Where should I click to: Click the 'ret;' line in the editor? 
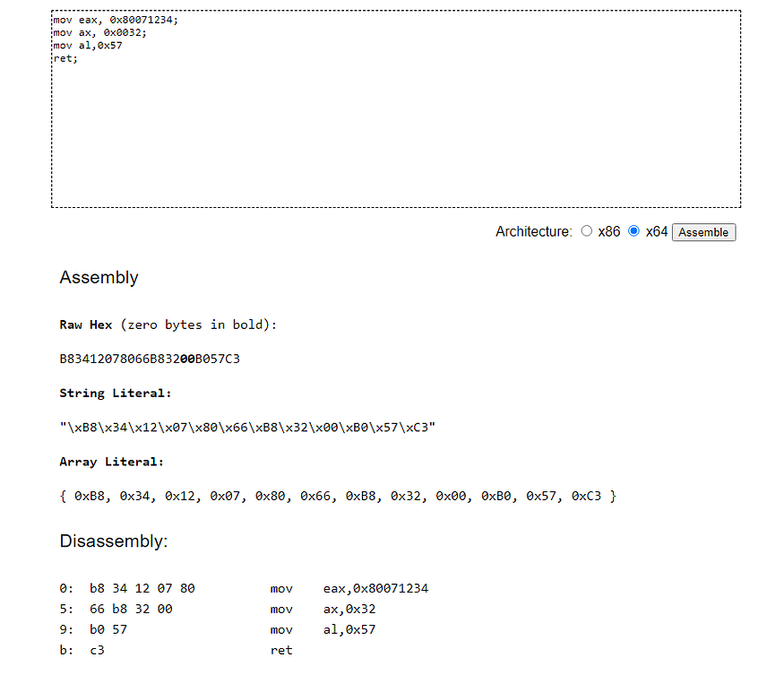click(65, 58)
